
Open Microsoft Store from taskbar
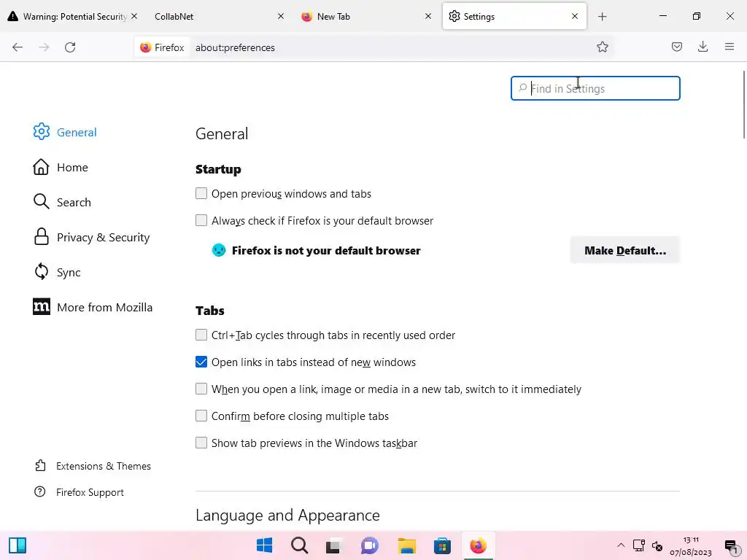click(x=442, y=545)
